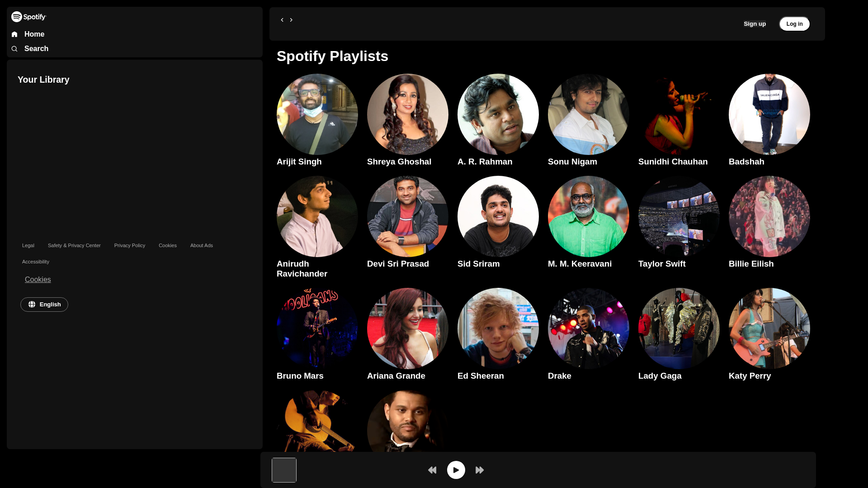Open the English language selector
Screen dimensions: 868x488
tap(44, 305)
